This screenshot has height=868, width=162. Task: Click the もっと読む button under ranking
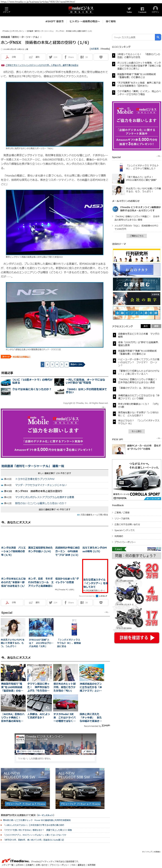pos(136,431)
